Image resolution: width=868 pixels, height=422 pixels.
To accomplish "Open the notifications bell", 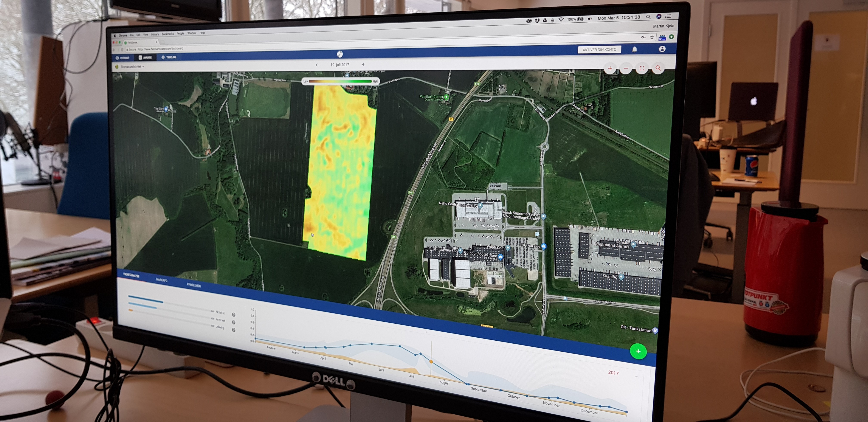I will (634, 50).
